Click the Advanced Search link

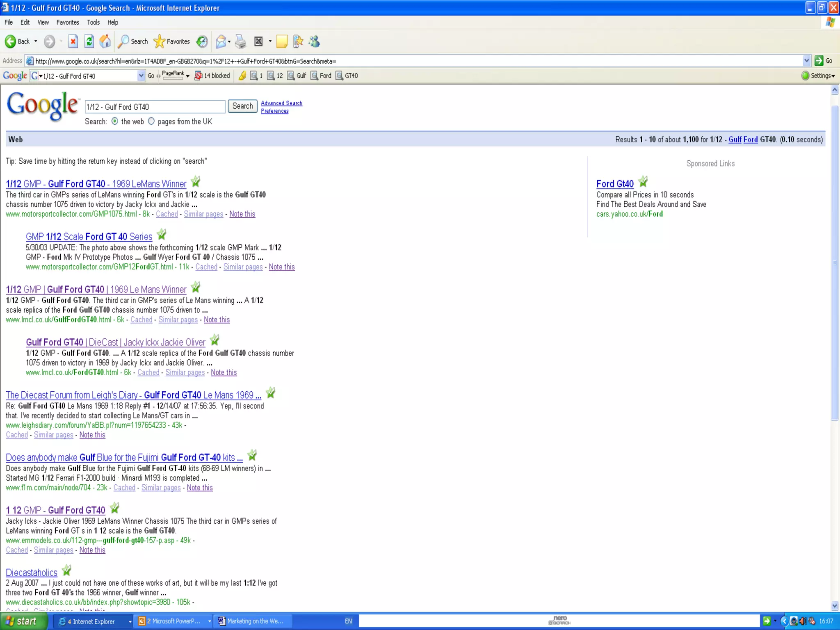click(281, 103)
